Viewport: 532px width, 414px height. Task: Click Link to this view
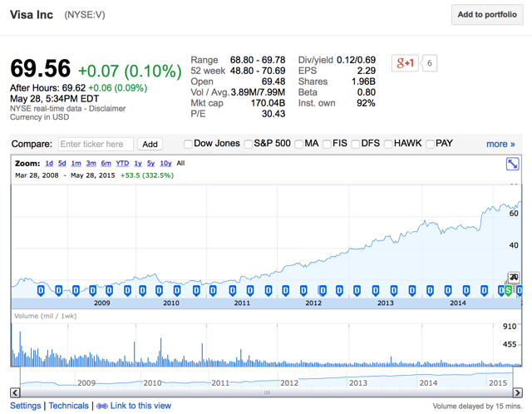[x=140, y=406]
